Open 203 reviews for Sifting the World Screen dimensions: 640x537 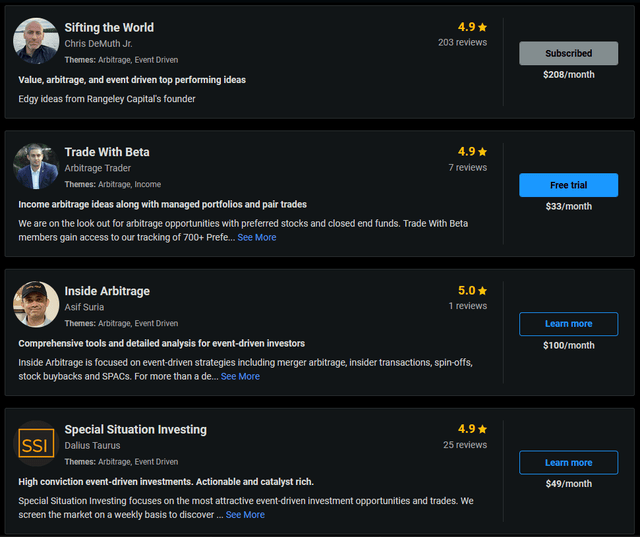point(462,43)
